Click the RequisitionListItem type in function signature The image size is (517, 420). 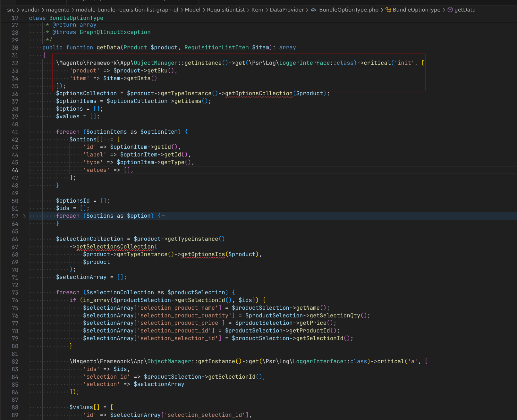tap(216, 47)
